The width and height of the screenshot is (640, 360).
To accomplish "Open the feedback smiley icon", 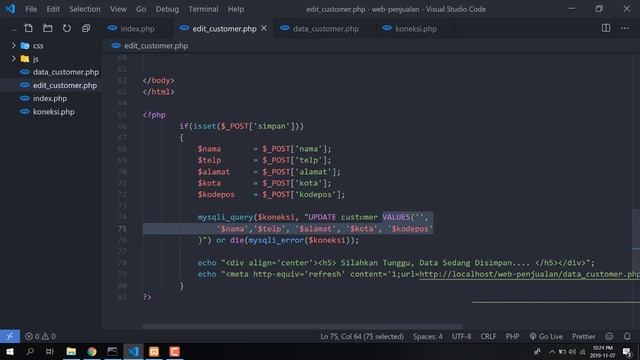I will pyautogui.click(x=609, y=336).
